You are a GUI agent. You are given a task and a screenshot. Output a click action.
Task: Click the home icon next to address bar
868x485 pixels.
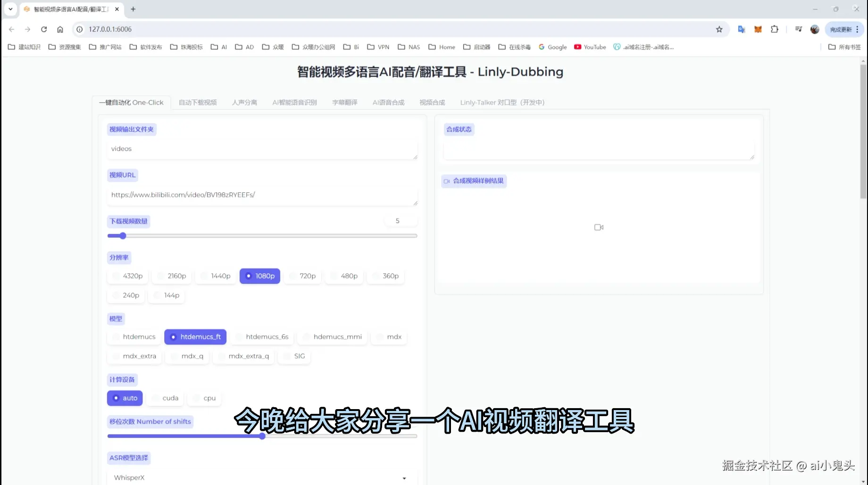[x=60, y=29]
